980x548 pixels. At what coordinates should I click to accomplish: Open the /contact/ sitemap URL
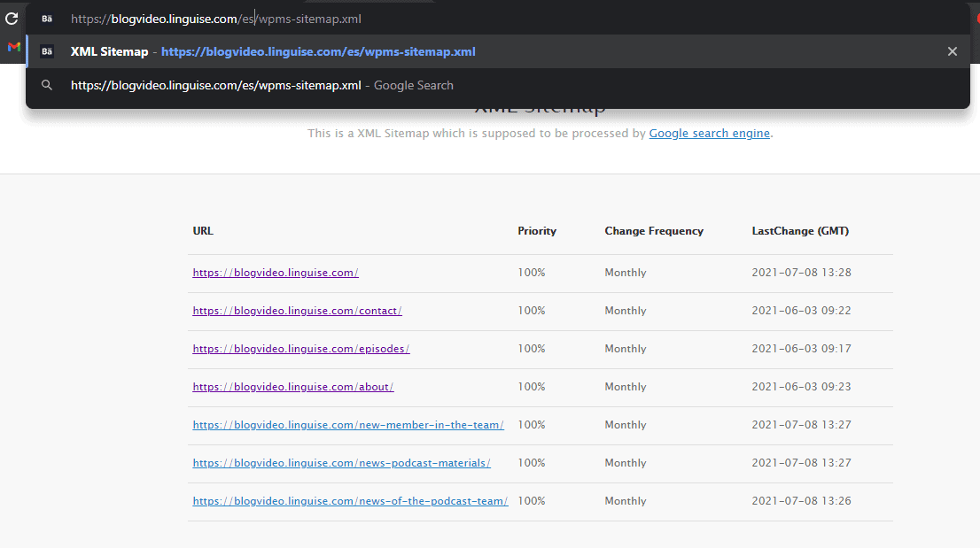click(297, 310)
